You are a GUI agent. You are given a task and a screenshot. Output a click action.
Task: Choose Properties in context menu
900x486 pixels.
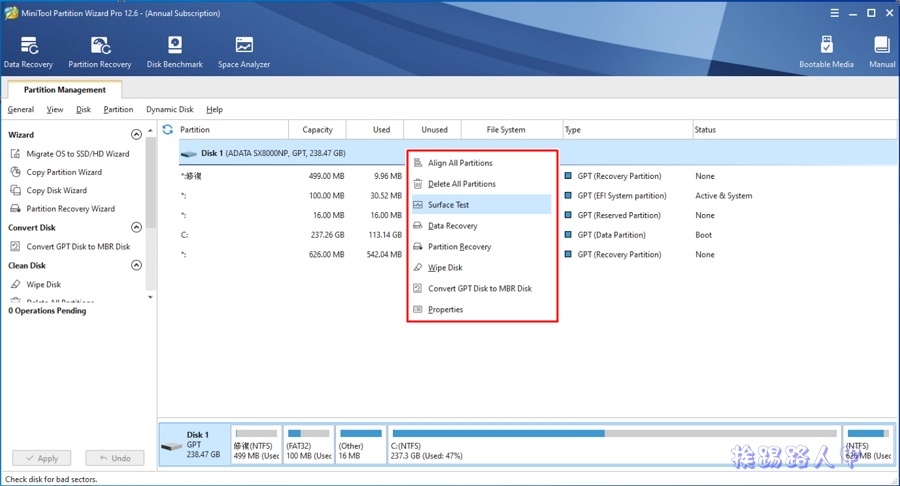point(482,310)
